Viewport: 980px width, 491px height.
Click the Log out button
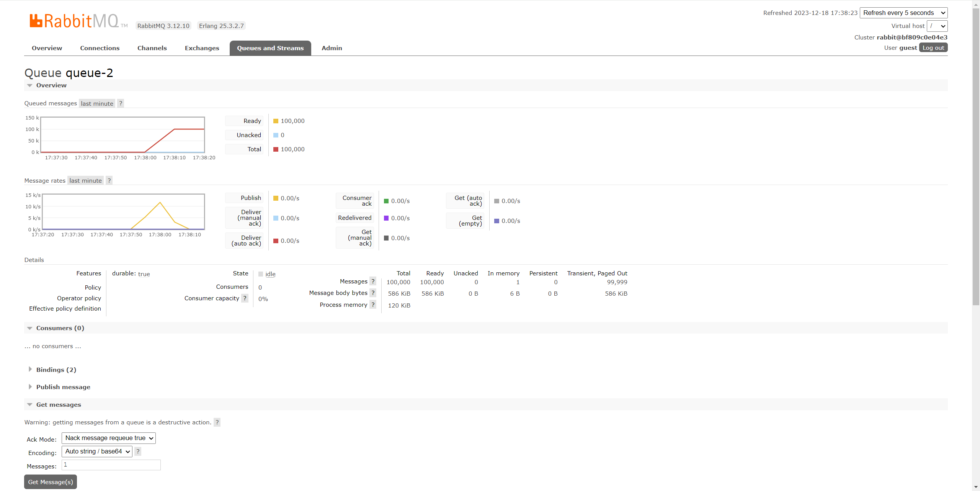pyautogui.click(x=933, y=48)
